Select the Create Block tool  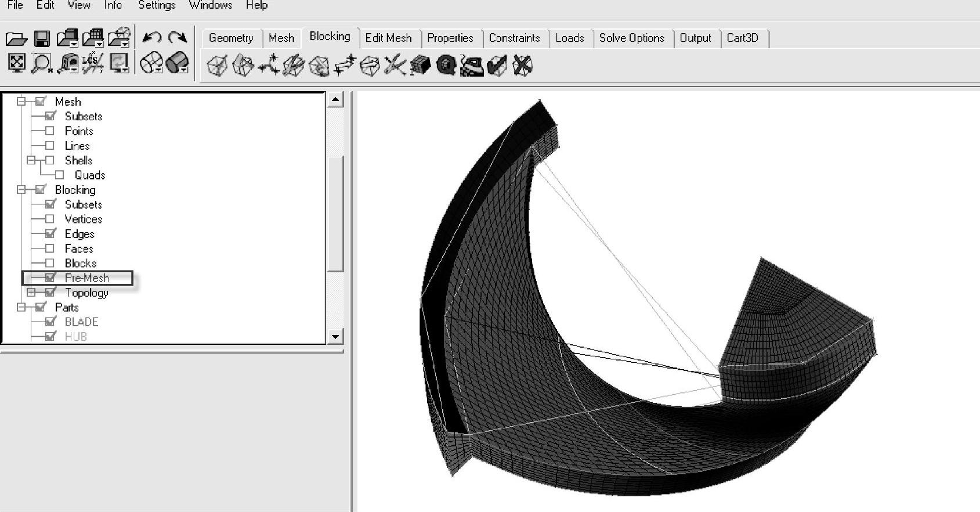217,65
